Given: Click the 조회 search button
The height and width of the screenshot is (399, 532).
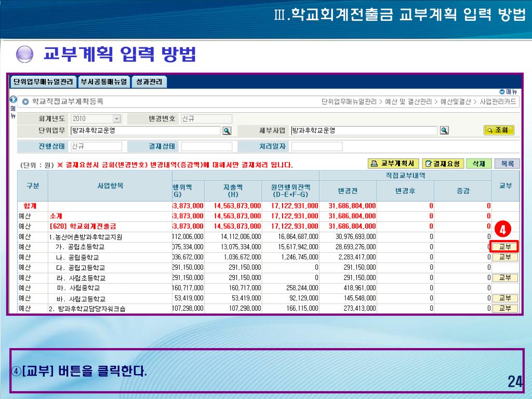Looking at the screenshot, I should tap(499, 130).
